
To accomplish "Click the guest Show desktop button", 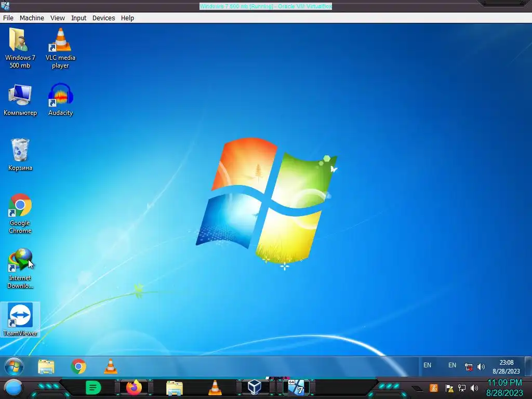I will (x=528, y=366).
